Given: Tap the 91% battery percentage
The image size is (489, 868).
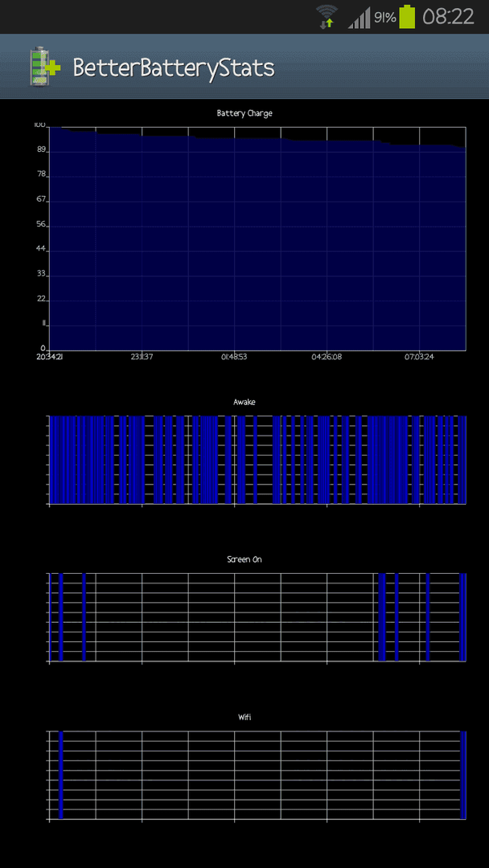Looking at the screenshot, I should [385, 18].
